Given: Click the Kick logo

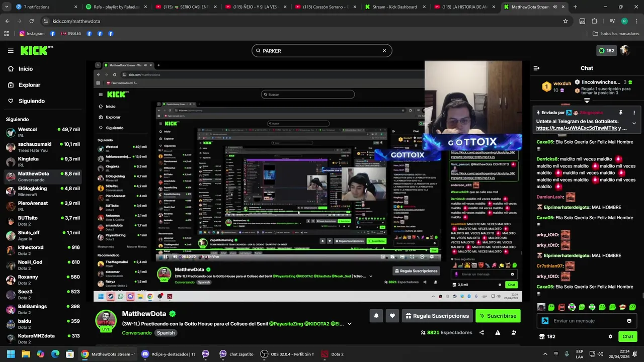Looking at the screenshot, I should pyautogui.click(x=37, y=50).
